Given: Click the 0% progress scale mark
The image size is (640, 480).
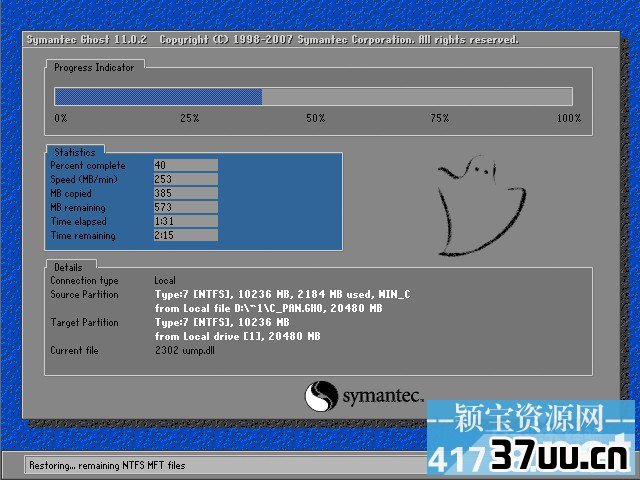Looking at the screenshot, I should coord(60,118).
